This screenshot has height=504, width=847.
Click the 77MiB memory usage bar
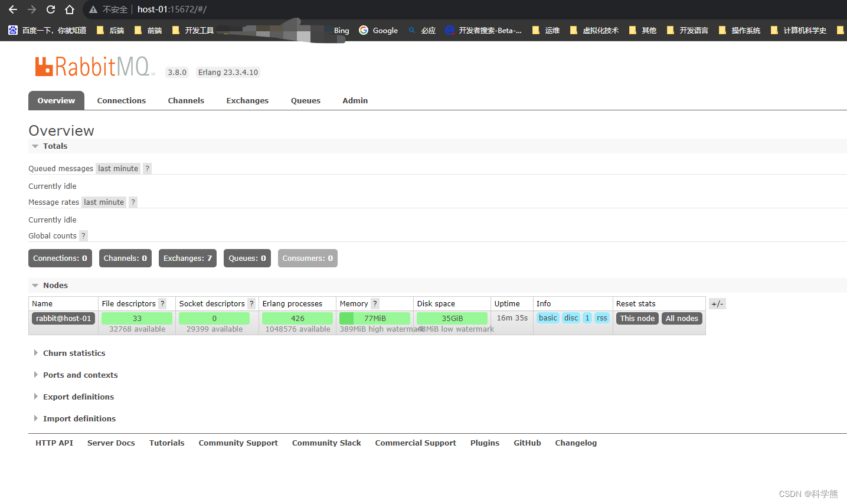pyautogui.click(x=375, y=319)
